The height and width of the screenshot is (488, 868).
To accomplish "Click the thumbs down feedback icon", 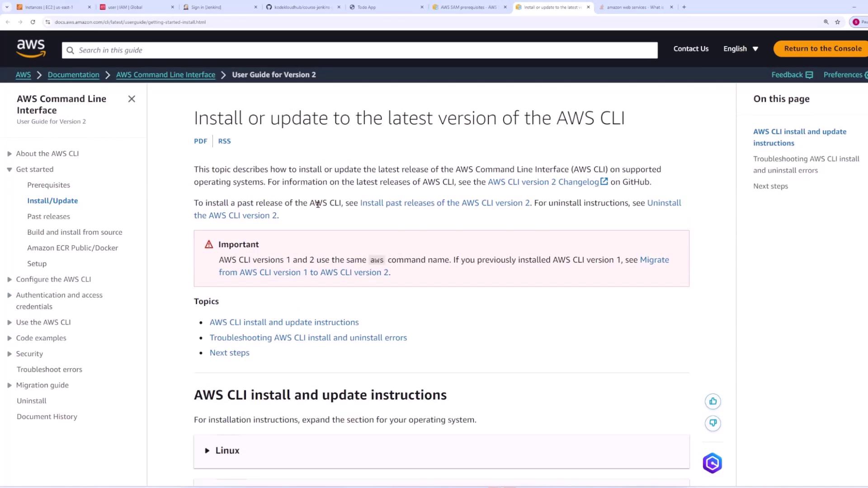I will [x=713, y=423].
